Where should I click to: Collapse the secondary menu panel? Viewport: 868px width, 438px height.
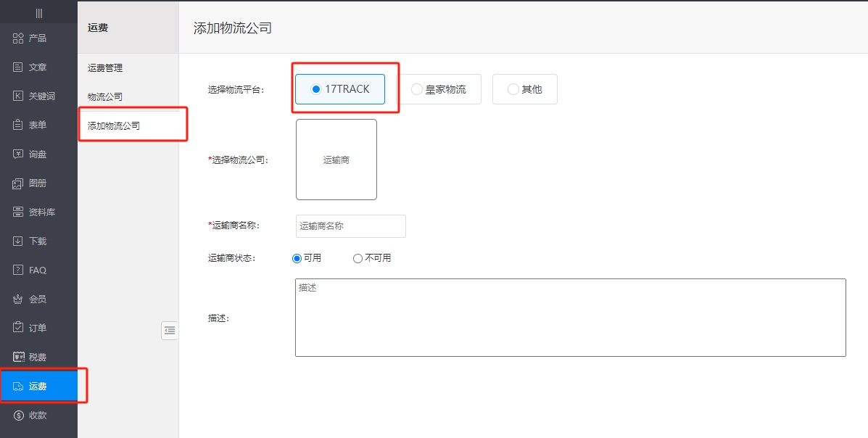(170, 331)
